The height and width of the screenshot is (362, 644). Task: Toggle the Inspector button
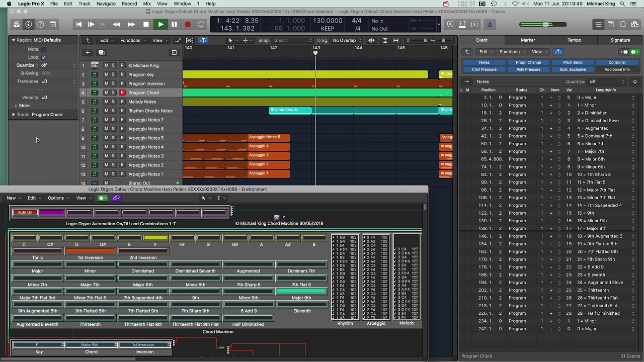tap(29, 24)
